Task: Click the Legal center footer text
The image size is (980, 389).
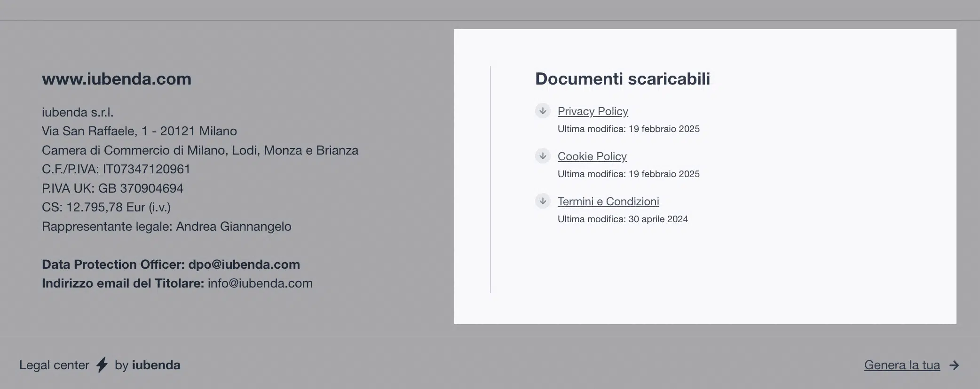Action: (x=54, y=365)
